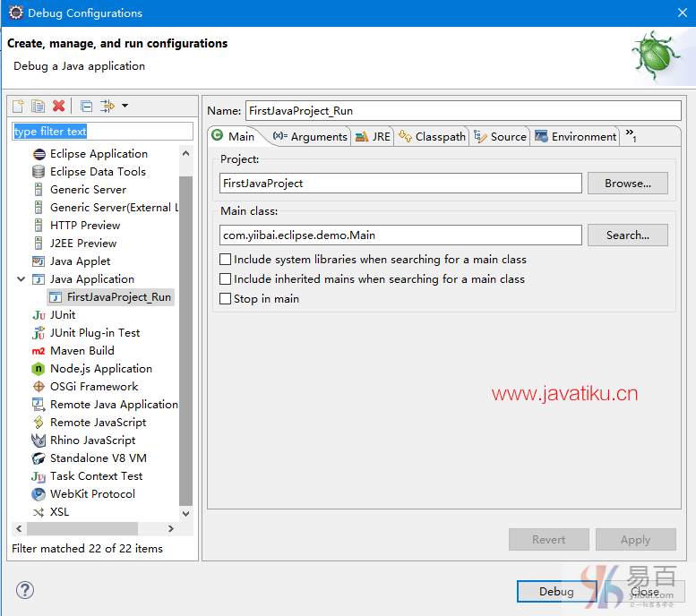Click the Project text field
The height and width of the screenshot is (616, 696).
point(400,184)
